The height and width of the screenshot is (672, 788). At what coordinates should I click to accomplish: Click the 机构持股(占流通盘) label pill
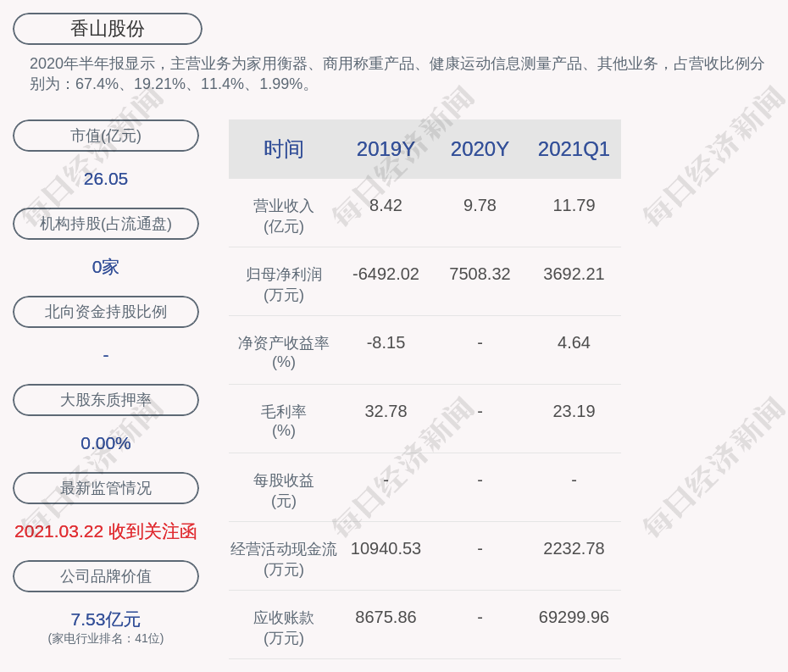[x=106, y=224]
